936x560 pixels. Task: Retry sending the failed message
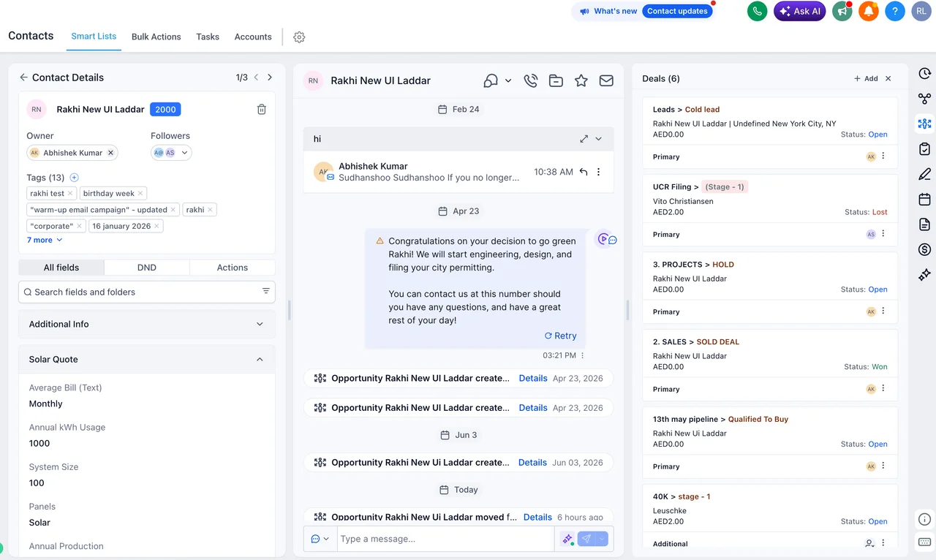click(x=561, y=336)
